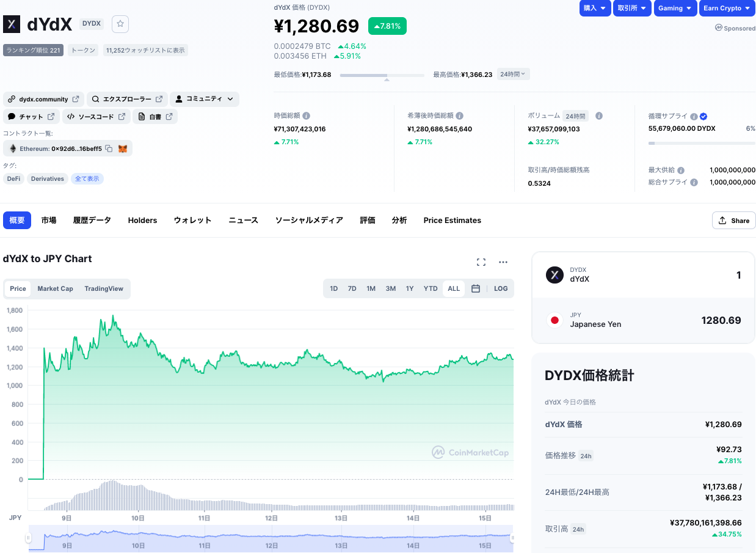Click the star watchlist icon beside DYDX
756x553 pixels.
(x=120, y=24)
